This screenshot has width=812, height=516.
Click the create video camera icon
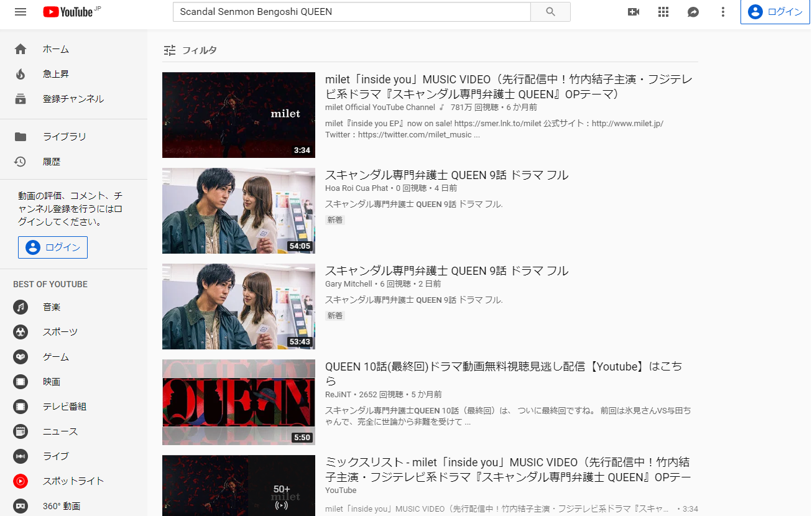[x=634, y=12]
